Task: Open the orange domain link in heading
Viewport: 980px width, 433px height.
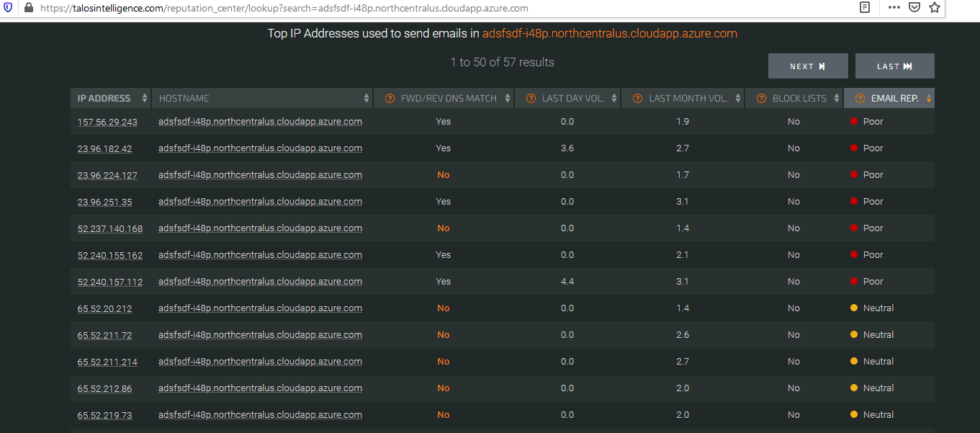Action: click(x=610, y=34)
